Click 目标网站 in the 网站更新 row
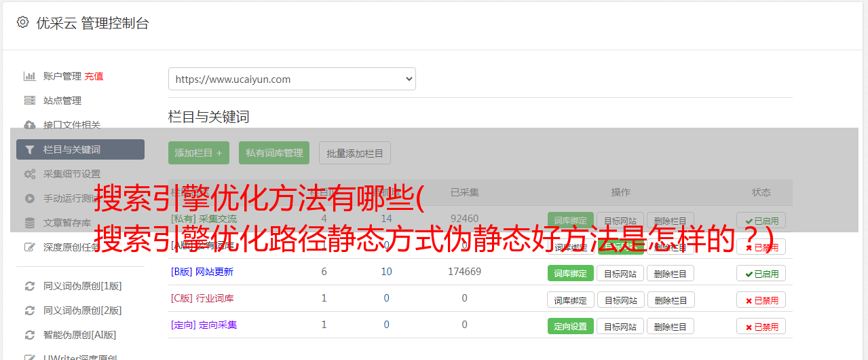868x360 pixels. click(620, 273)
